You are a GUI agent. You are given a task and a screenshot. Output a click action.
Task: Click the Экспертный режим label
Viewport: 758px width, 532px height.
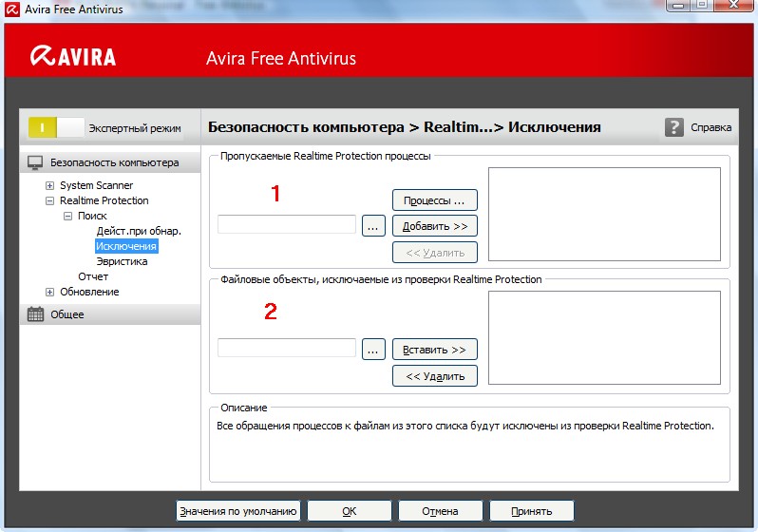pos(135,128)
